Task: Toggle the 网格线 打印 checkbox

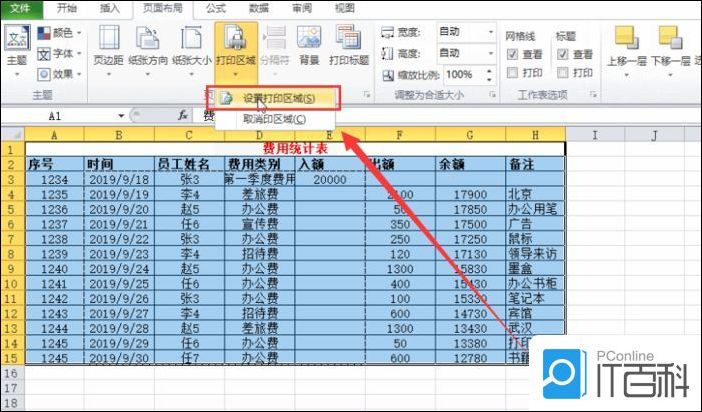Action: click(x=513, y=73)
